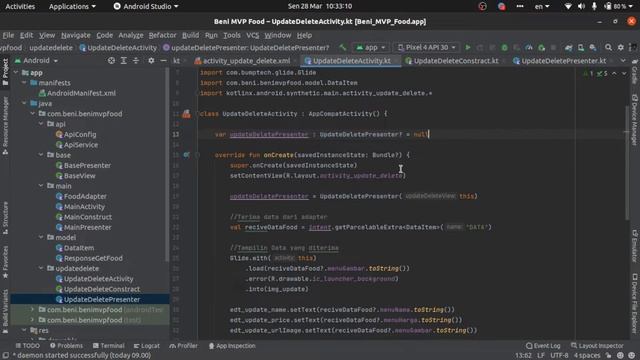Click the Android Studio icon in top bar

coord(117,6)
